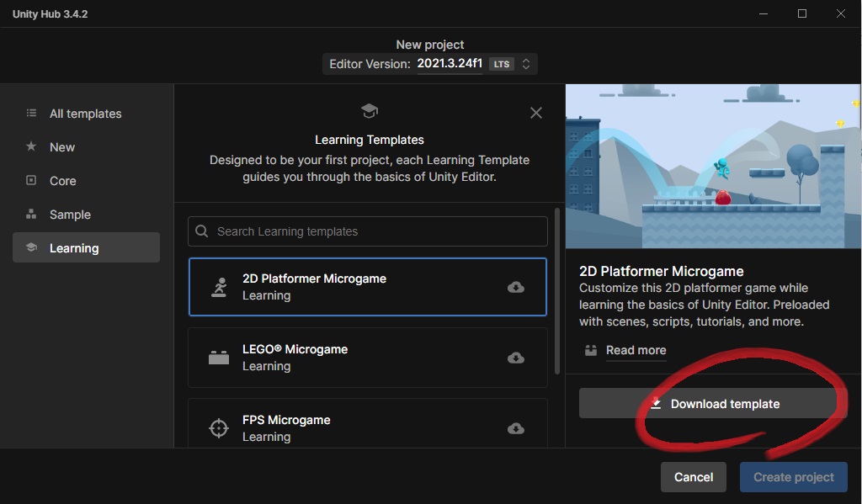Select the Core templates category
This screenshot has width=862, height=504.
86,180
